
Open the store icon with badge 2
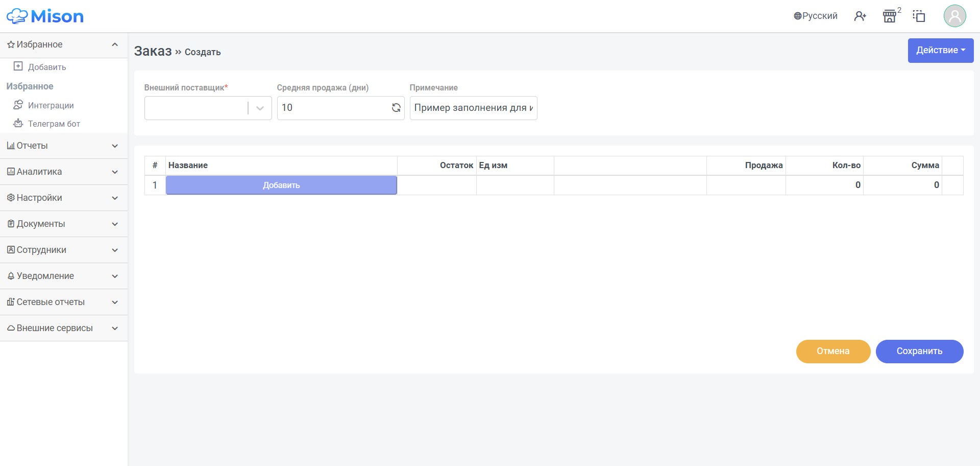(x=890, y=16)
